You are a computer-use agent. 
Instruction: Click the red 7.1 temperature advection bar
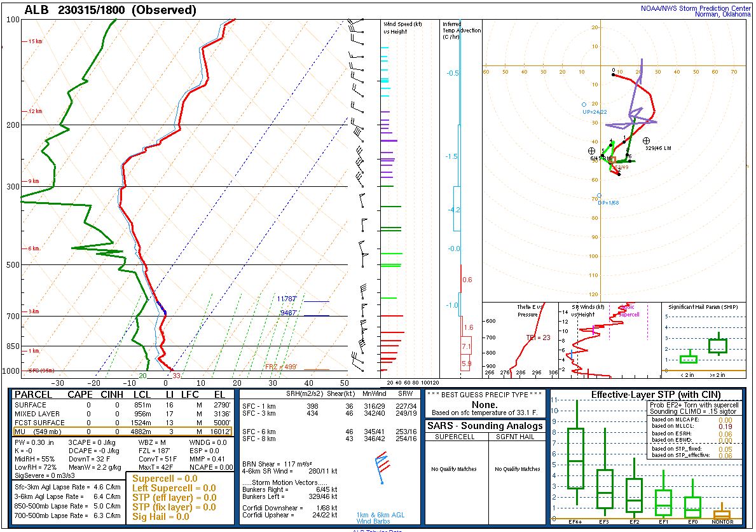[x=466, y=347]
